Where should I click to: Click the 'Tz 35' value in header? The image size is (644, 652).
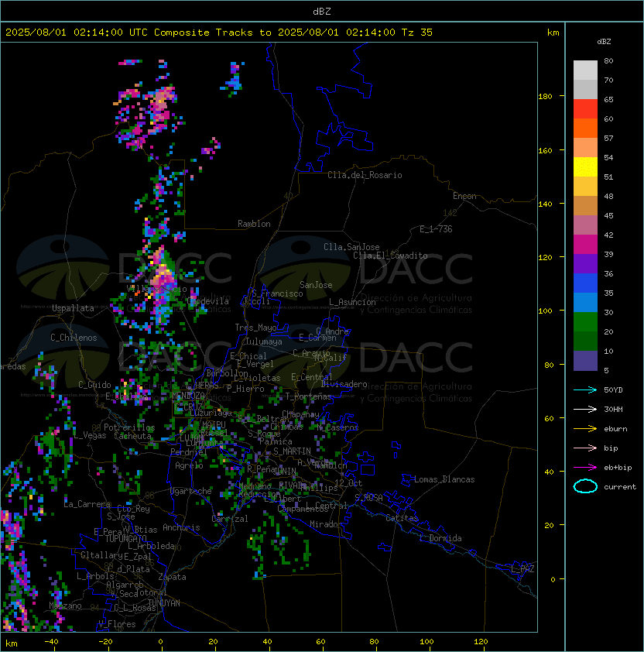[417, 32]
